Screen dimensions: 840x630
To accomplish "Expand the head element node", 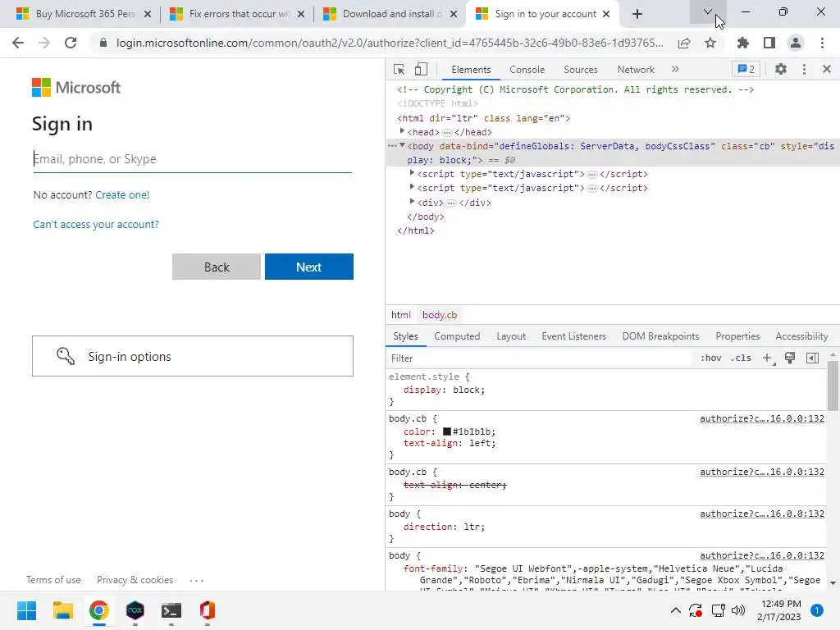I will [x=402, y=131].
